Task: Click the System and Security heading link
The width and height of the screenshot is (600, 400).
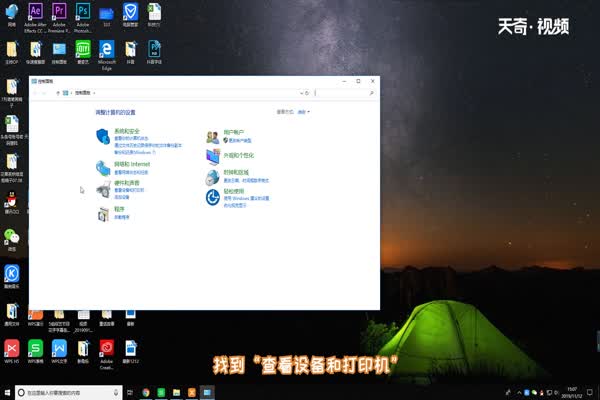Action: (x=127, y=131)
